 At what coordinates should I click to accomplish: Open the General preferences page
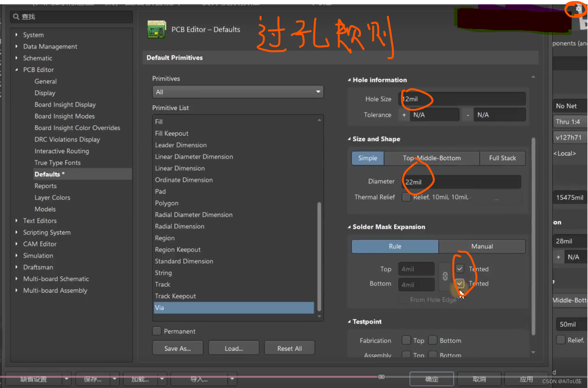click(x=46, y=81)
